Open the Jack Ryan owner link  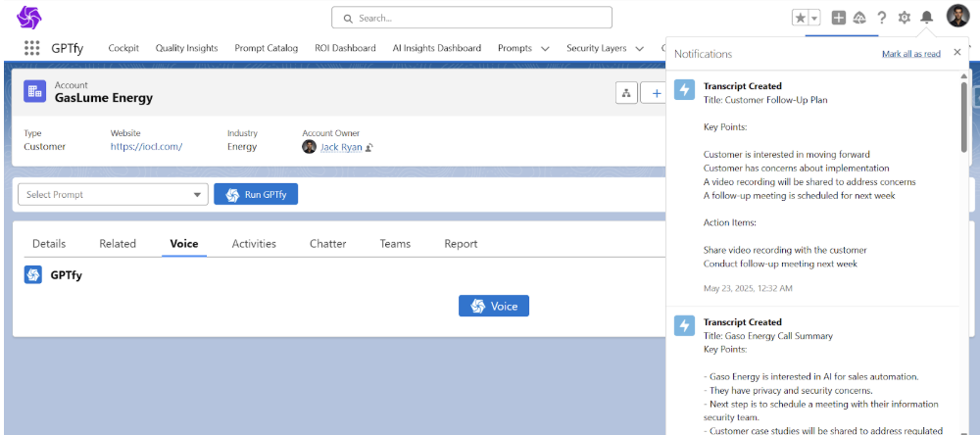click(341, 147)
